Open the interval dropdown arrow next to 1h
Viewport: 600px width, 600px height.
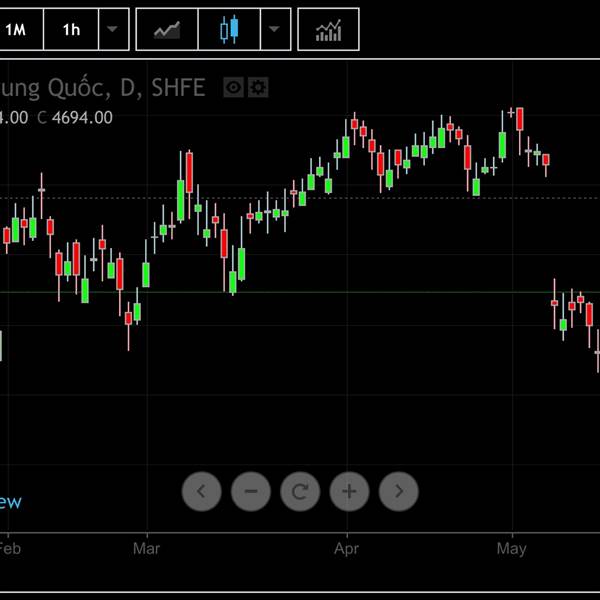click(114, 29)
